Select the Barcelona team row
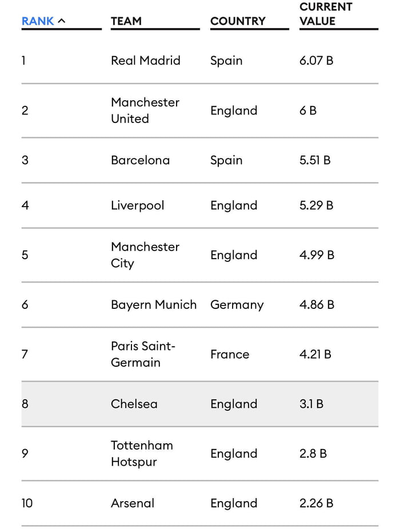Viewport: 400px width, 532px height. (140, 160)
